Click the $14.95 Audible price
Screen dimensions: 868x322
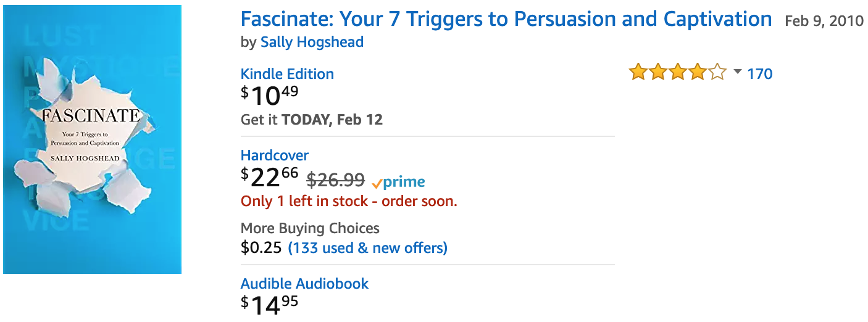pyautogui.click(x=270, y=305)
